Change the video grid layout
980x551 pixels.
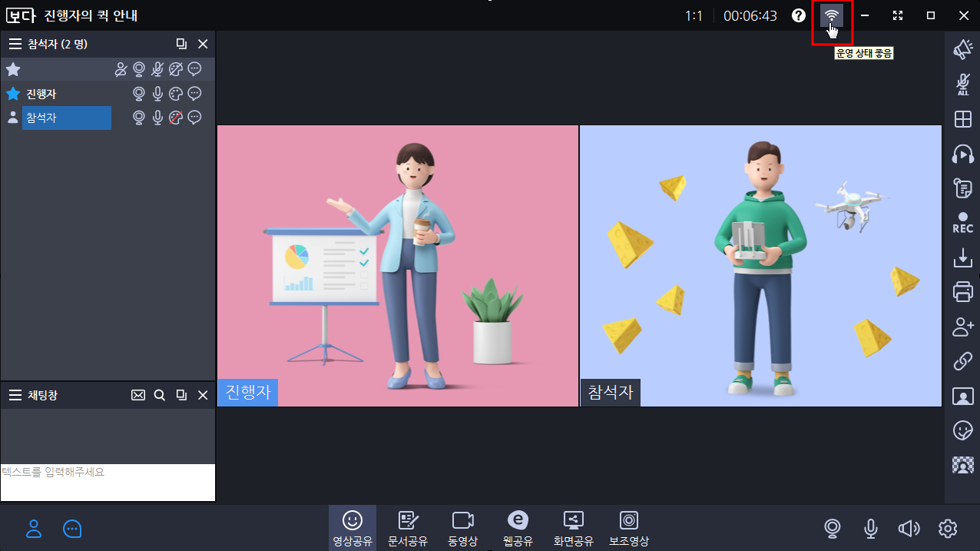point(962,119)
